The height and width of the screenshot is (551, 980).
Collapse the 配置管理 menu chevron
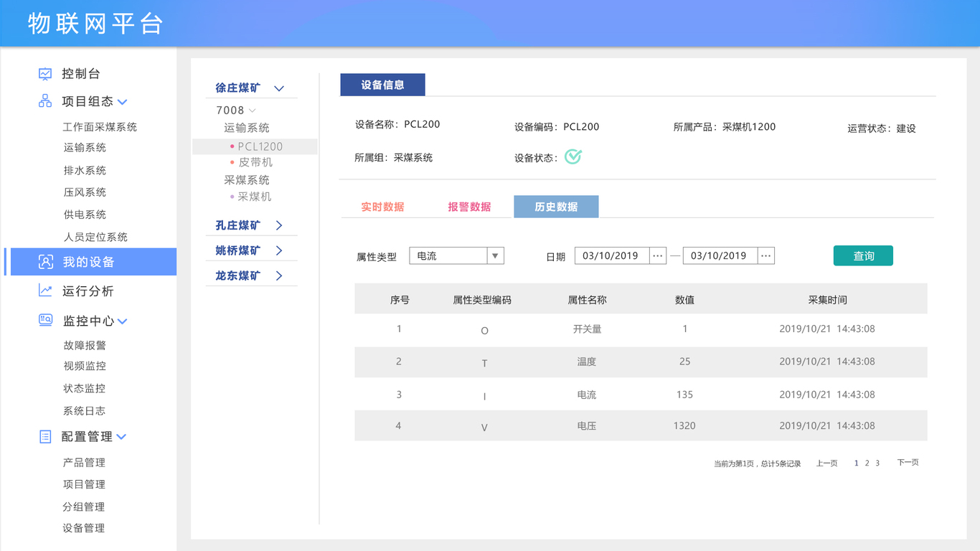click(x=121, y=436)
